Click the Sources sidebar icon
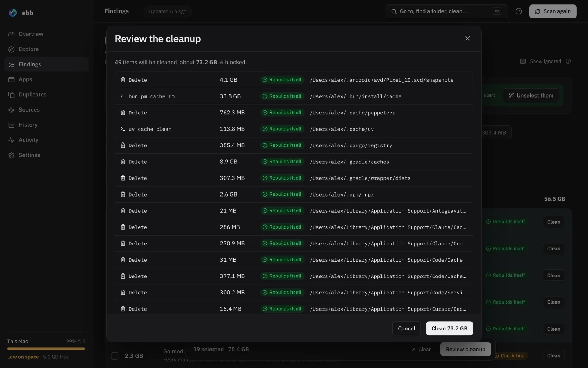588x368 pixels. coord(11,110)
